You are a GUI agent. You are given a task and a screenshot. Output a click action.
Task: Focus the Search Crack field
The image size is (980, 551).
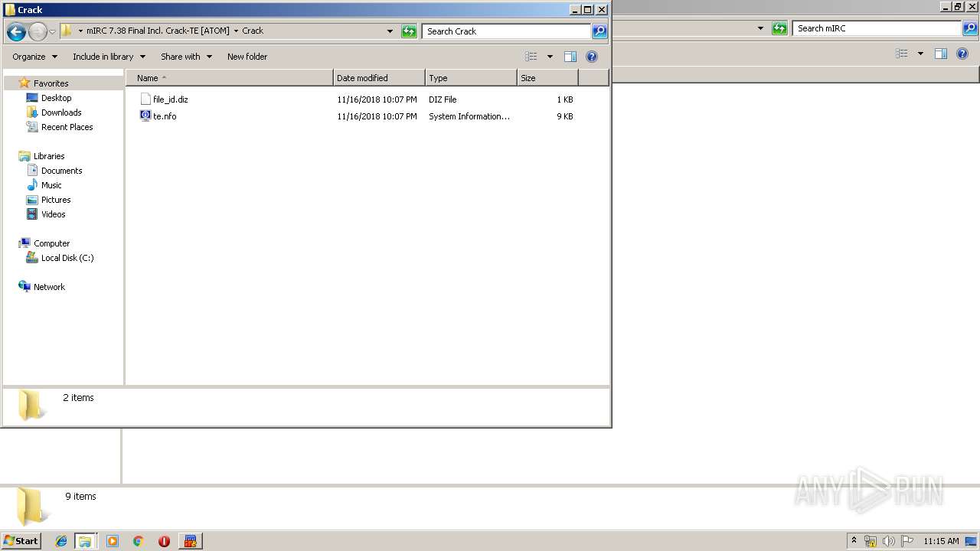507,31
